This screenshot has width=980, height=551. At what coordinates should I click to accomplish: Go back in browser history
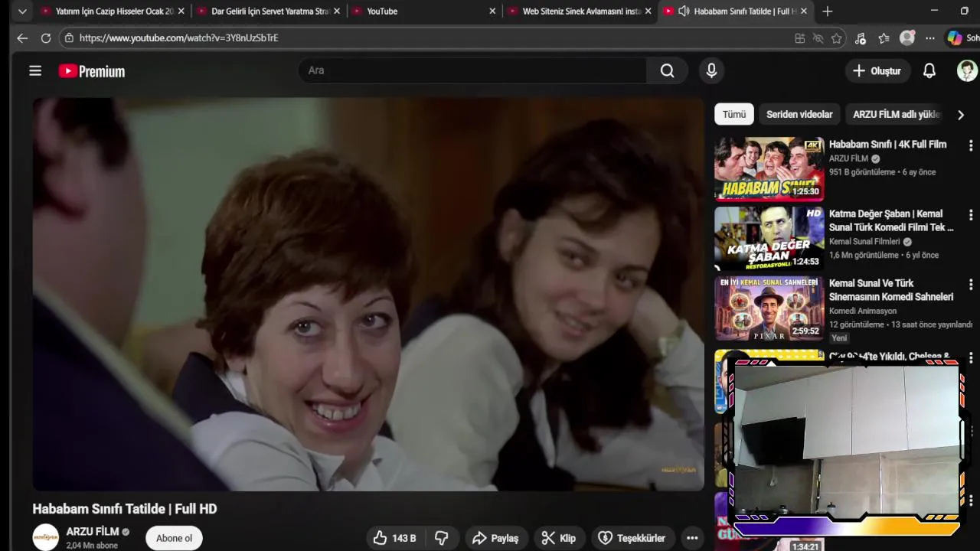[22, 37]
